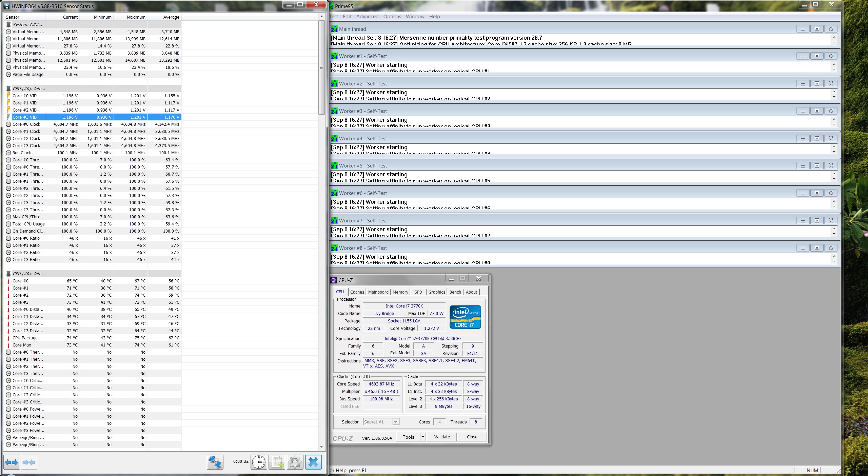This screenshot has width=868, height=476.
Task: Open the Prime95 Advanced menu
Action: tap(367, 17)
